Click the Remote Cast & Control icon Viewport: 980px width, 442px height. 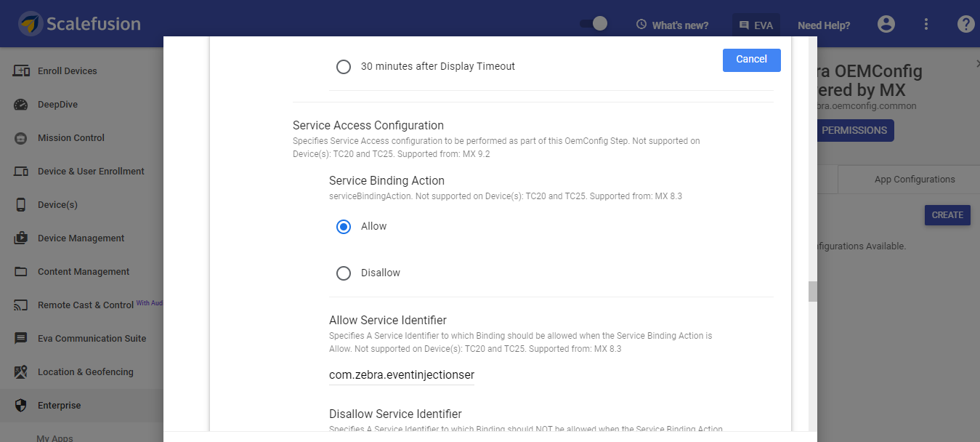pyautogui.click(x=21, y=305)
